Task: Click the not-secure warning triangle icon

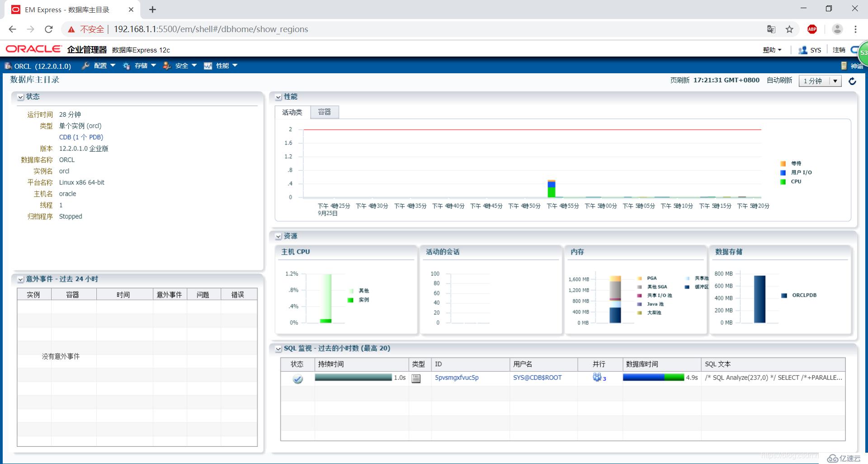Action: click(71, 29)
